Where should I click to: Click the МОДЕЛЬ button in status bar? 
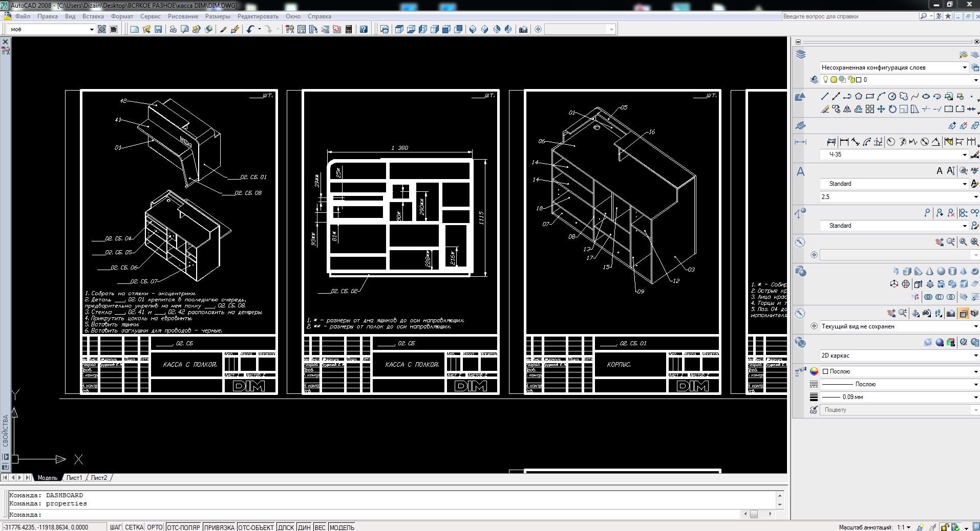click(x=342, y=527)
